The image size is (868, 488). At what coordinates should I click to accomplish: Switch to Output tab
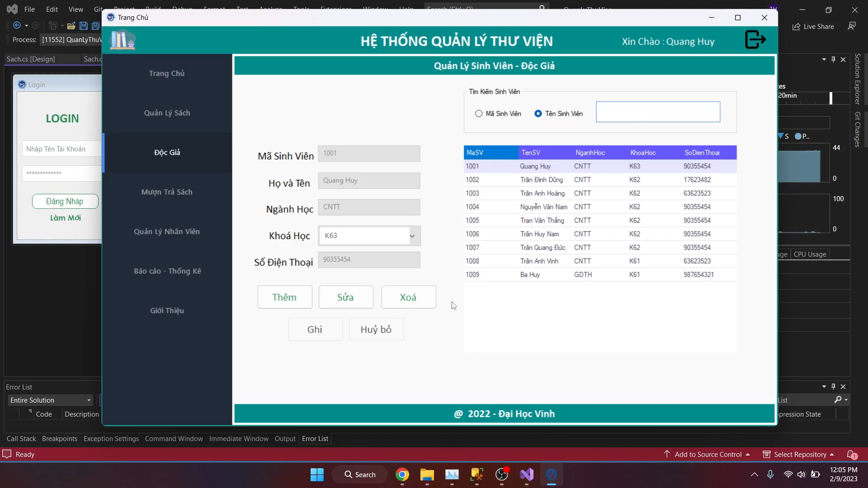coord(285,439)
